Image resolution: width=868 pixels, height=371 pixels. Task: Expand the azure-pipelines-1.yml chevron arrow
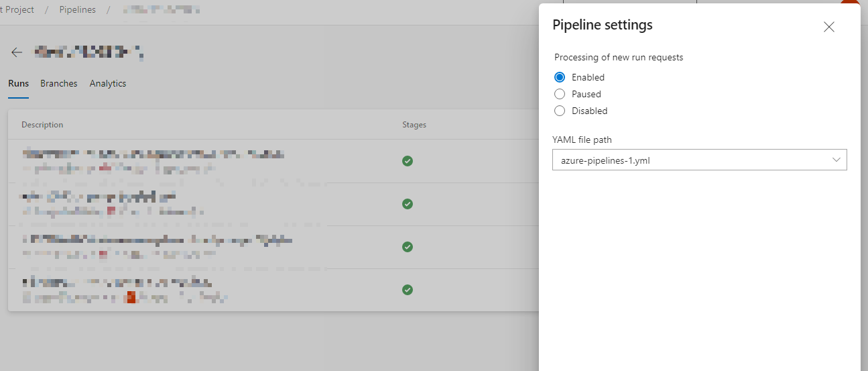(x=836, y=160)
